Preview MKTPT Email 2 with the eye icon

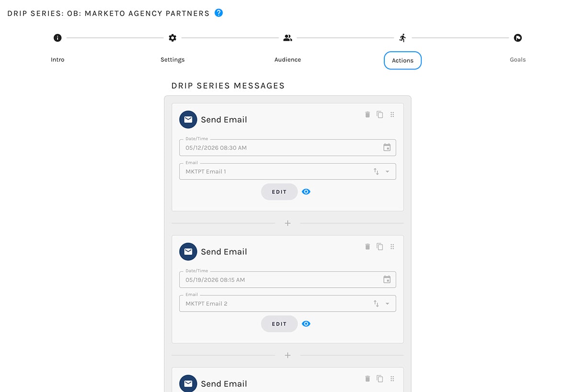coord(306,324)
